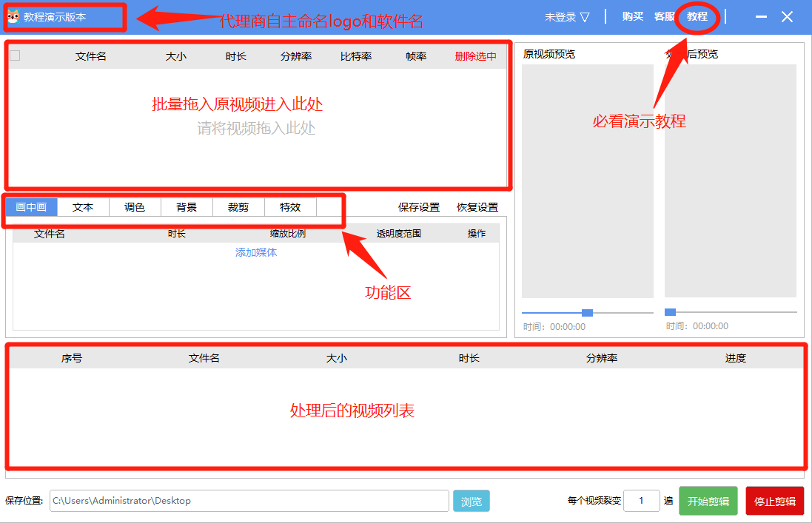Click the processed preview slider handle
The image size is (812, 523).
670,312
